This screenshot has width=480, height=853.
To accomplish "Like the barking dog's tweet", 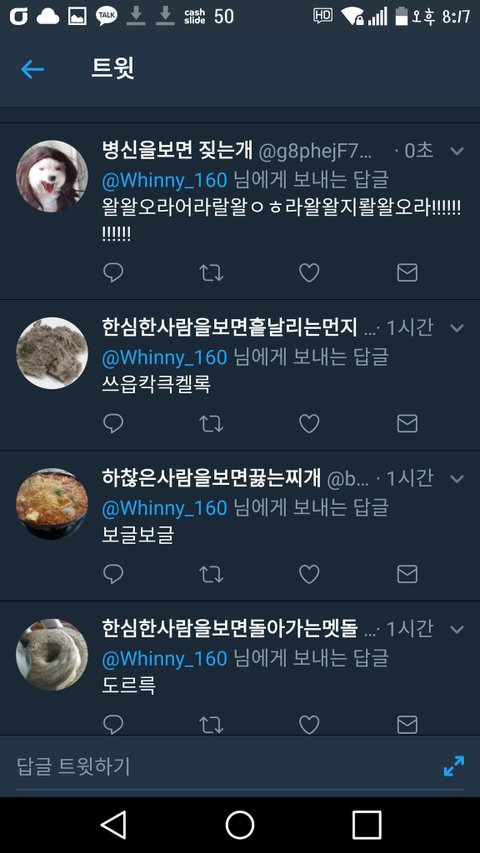I will click(x=309, y=273).
